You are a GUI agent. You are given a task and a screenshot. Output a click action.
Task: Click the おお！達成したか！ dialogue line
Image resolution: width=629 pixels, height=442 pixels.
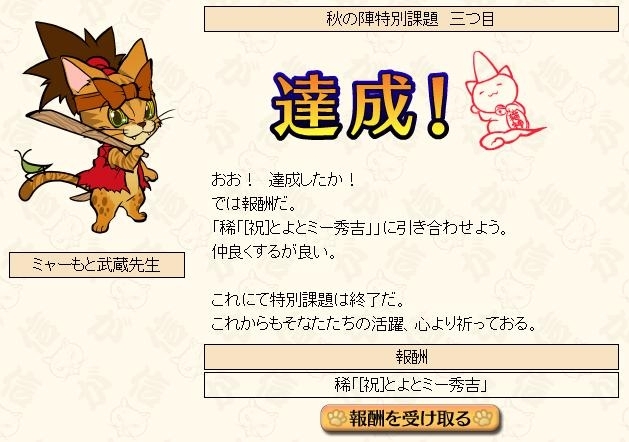(x=283, y=180)
